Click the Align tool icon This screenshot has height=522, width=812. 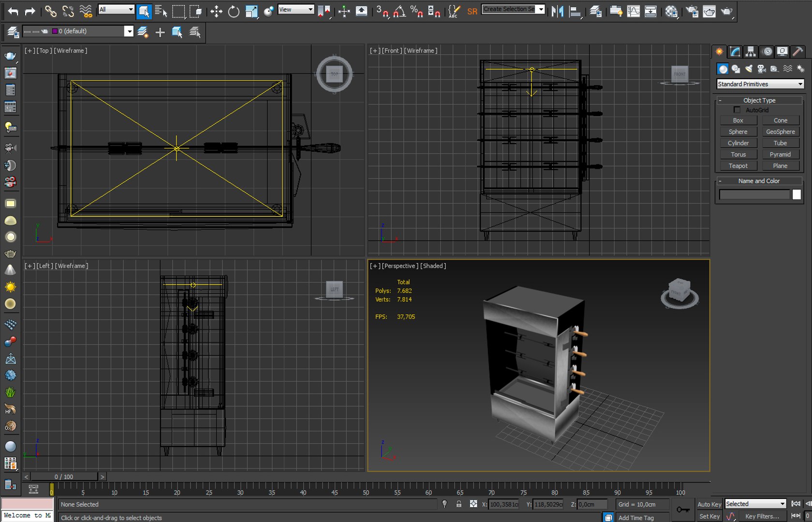575,11
